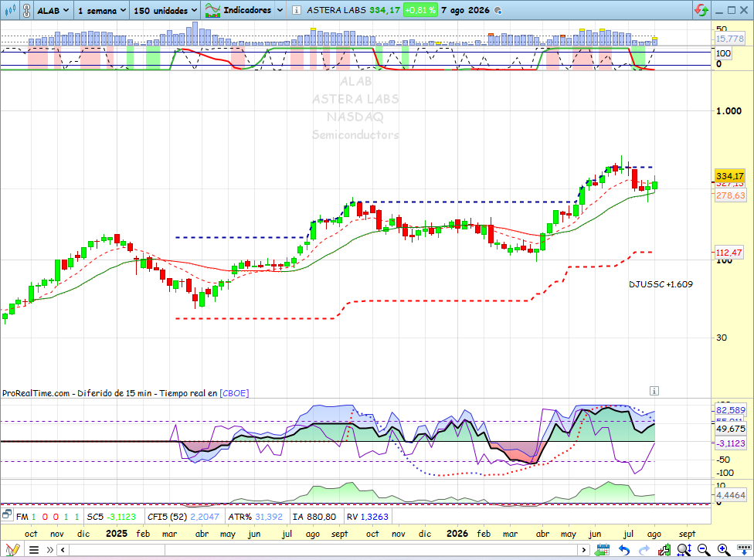
Task: Click the calendar go-to-date icon
Action: click(x=602, y=549)
